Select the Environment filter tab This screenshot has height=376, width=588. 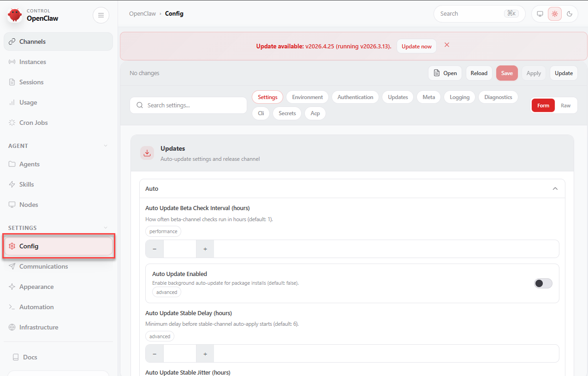[308, 97]
